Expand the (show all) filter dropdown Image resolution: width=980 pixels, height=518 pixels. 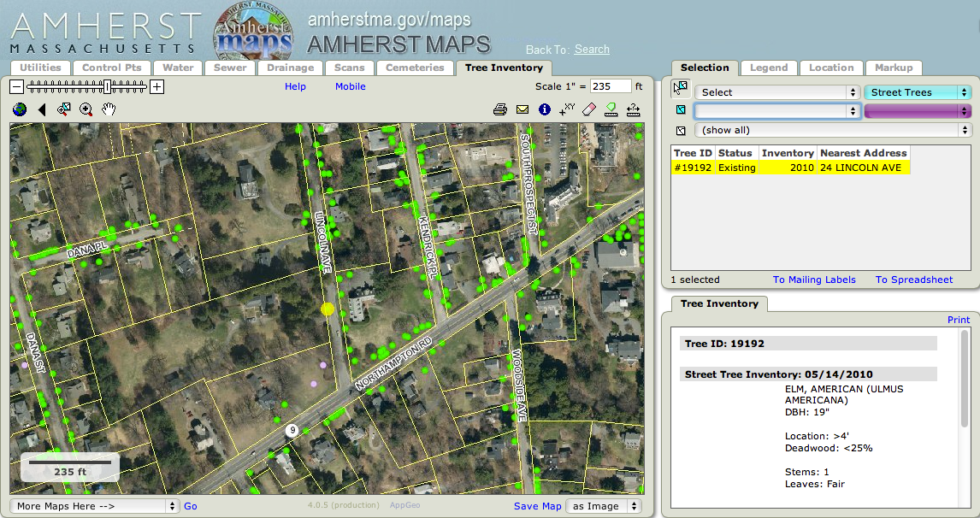pyautogui.click(x=833, y=131)
